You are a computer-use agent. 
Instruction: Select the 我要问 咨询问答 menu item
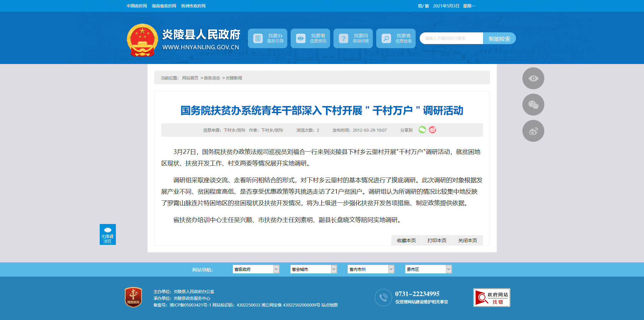[353, 38]
